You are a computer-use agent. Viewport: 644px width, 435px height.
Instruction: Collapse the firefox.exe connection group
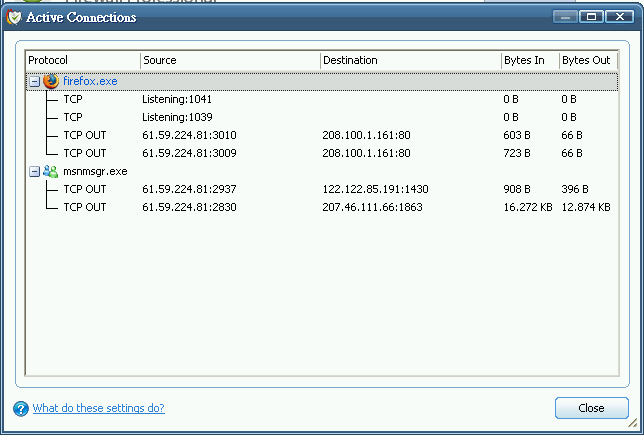point(34,81)
